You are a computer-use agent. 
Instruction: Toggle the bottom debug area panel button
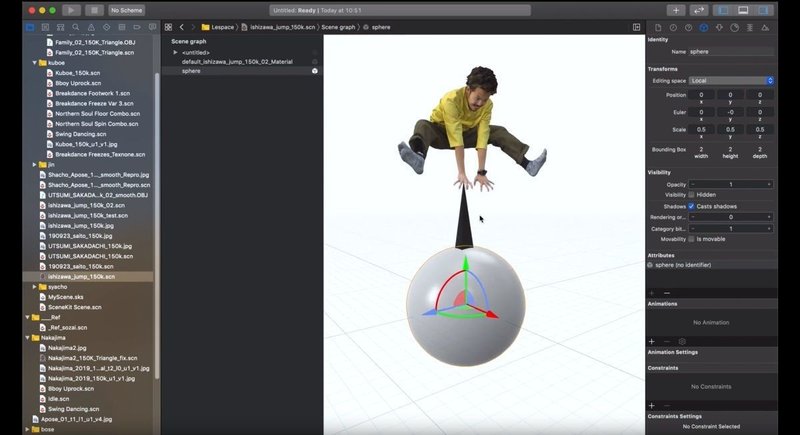pyautogui.click(x=743, y=10)
